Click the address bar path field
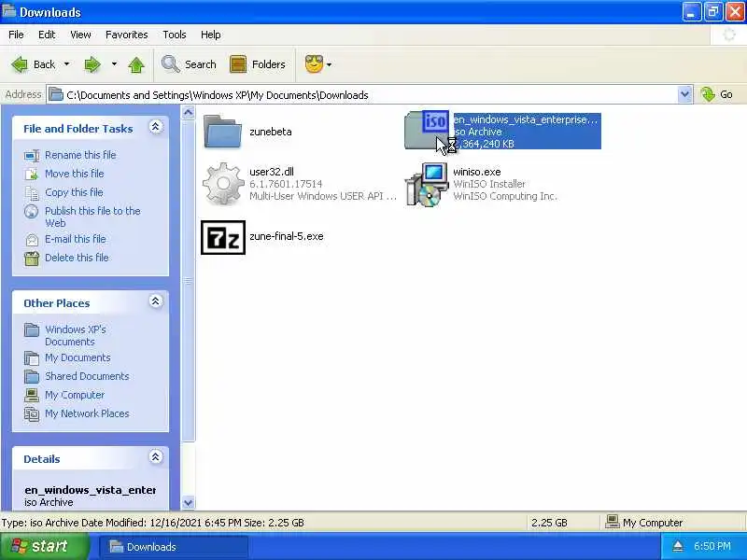The width and height of the screenshot is (747, 560). click(x=362, y=95)
